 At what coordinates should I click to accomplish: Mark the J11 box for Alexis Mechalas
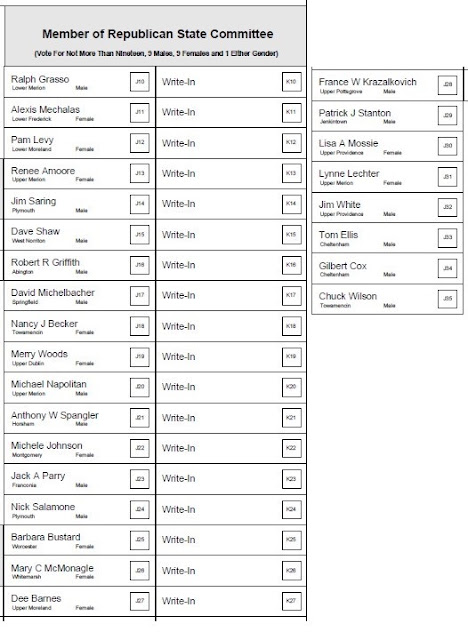140,112
